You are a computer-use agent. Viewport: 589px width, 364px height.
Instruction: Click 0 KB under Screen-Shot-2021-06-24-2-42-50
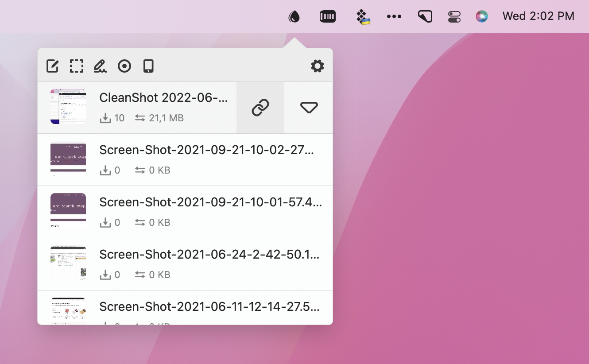tap(159, 275)
